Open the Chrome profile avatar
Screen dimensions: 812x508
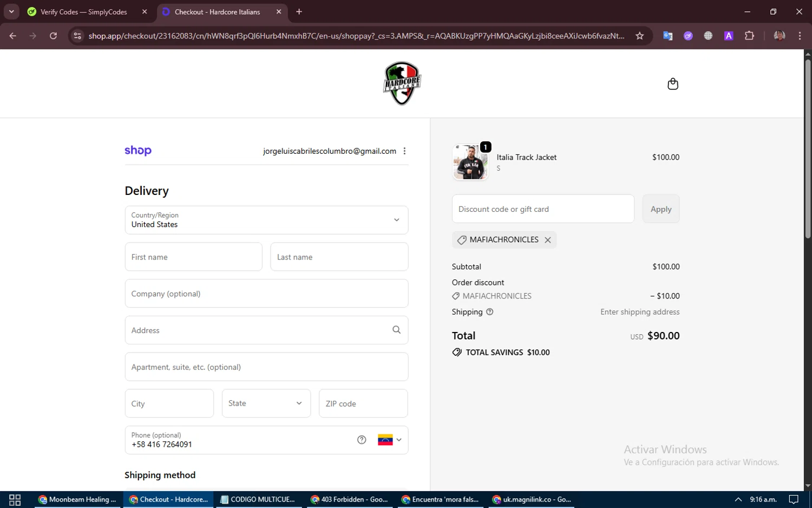[x=780, y=36]
